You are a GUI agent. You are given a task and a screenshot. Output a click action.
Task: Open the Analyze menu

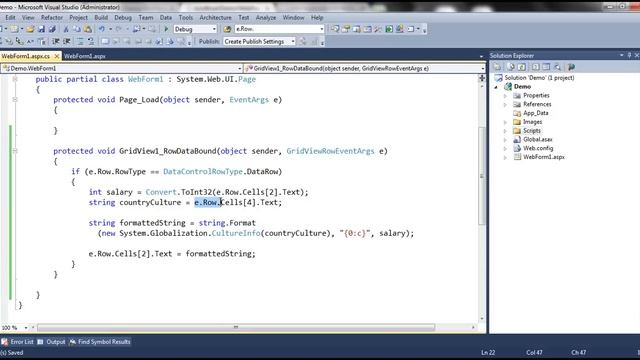coord(266,18)
